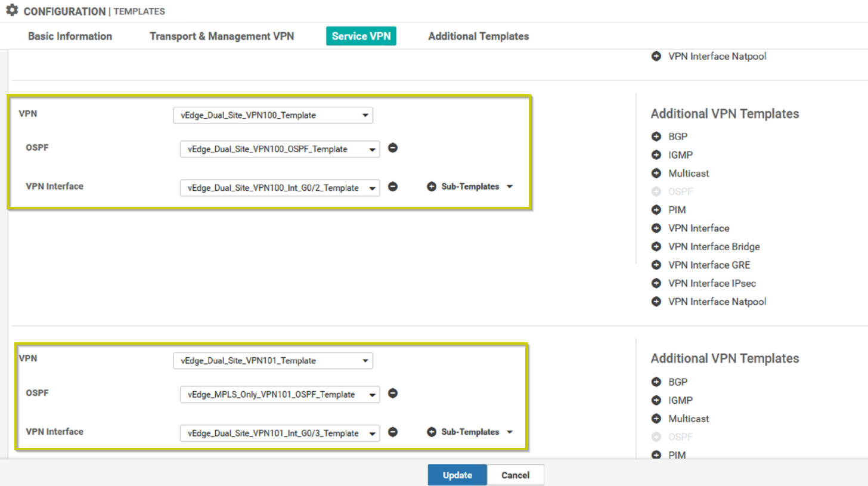Open vEdge_MPLS_Only_VPN101_OSPF_Template dropdown

pos(280,395)
